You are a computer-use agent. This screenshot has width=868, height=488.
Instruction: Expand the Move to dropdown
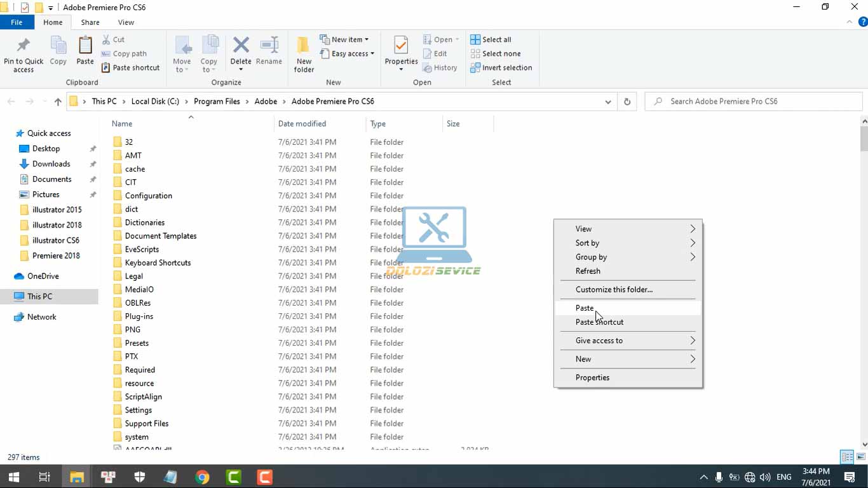click(182, 57)
